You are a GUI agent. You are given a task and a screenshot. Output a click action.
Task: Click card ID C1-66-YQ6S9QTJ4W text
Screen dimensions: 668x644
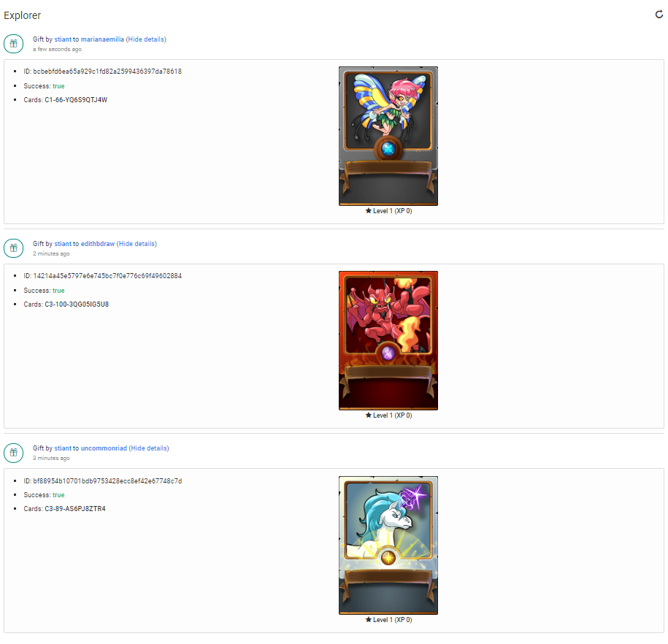76,100
